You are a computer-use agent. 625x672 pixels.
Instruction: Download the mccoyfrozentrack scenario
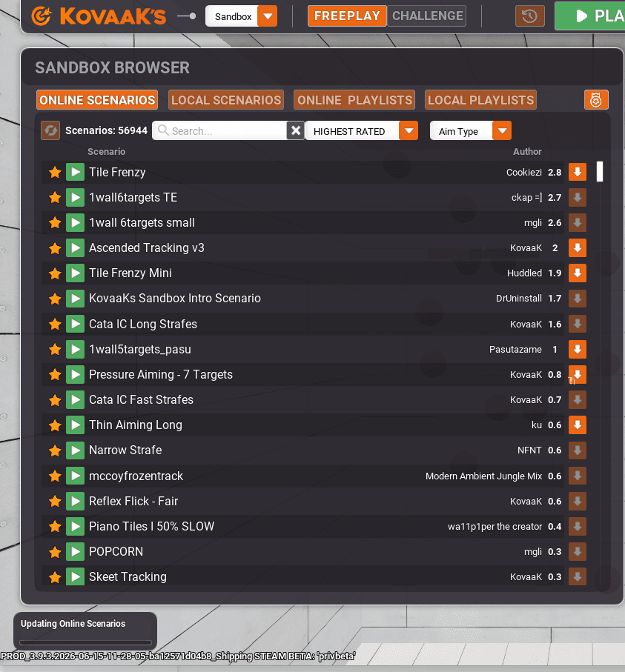[578, 476]
